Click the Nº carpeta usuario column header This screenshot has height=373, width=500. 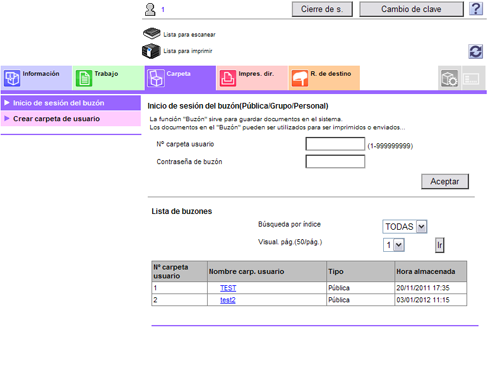click(179, 272)
